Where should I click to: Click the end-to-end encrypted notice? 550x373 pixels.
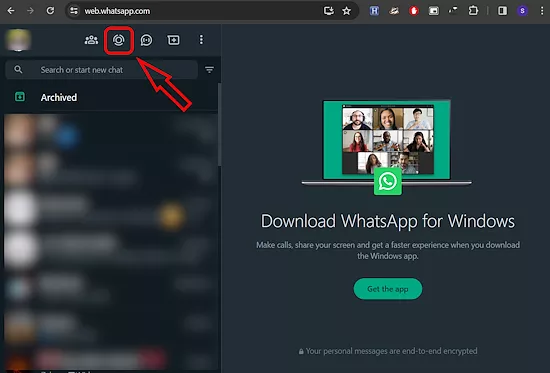pos(388,351)
